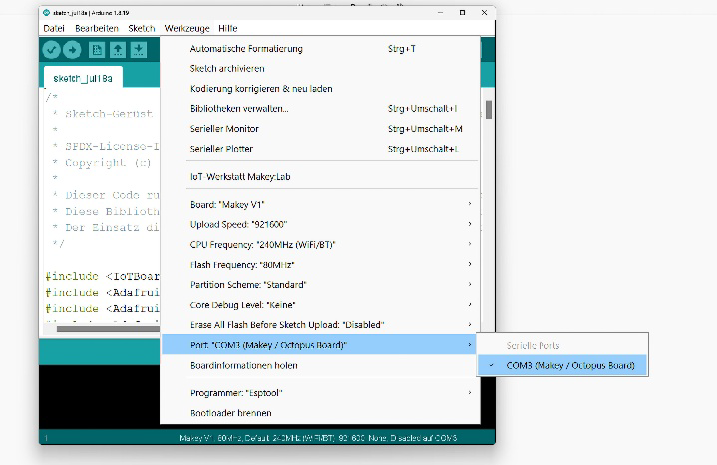Click the Upload arrow icon
Image resolution: width=717 pixels, height=465 pixels.
click(73, 50)
